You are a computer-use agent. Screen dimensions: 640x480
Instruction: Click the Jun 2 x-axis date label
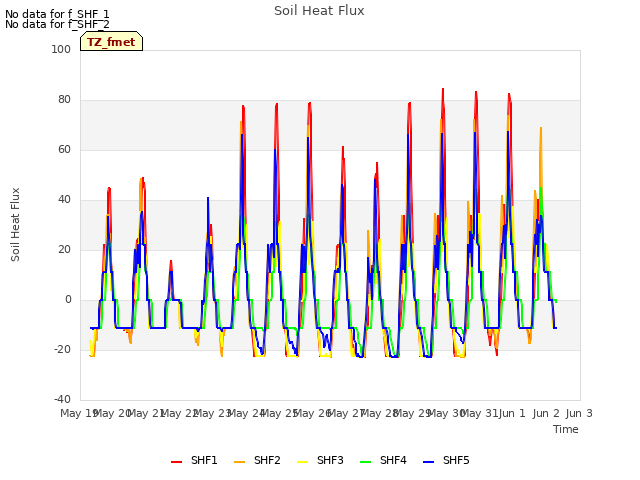(546, 413)
